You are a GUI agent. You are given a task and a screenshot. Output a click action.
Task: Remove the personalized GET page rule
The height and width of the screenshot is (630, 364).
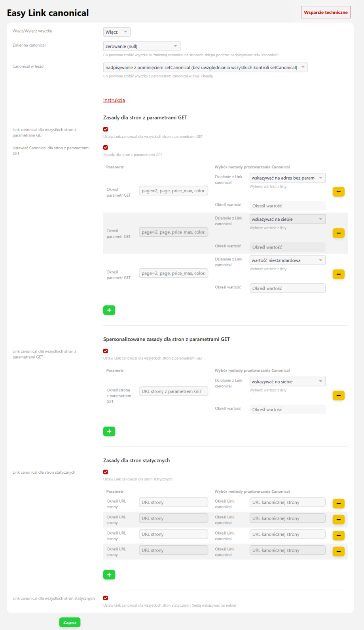pyautogui.click(x=338, y=395)
